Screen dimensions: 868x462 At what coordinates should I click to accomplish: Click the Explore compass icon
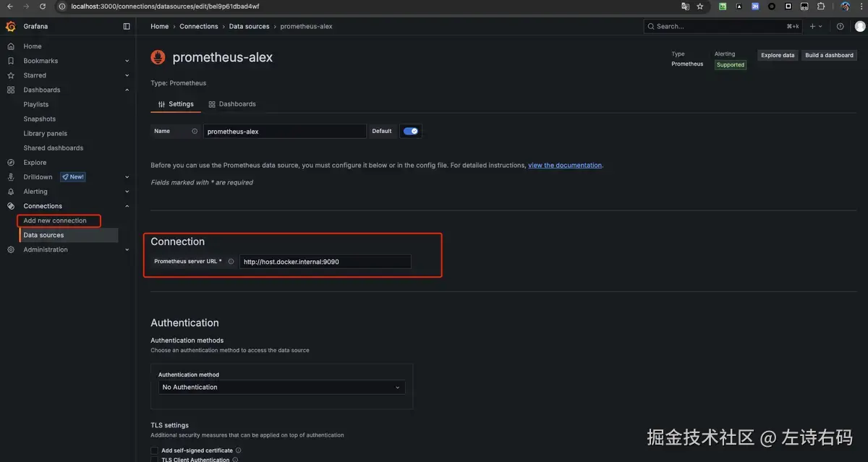click(10, 163)
